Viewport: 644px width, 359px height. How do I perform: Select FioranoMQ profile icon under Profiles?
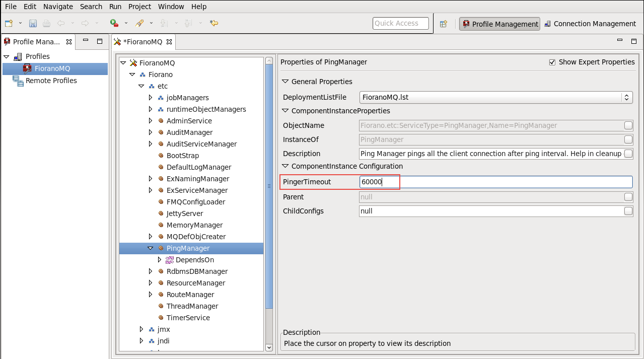(27, 68)
